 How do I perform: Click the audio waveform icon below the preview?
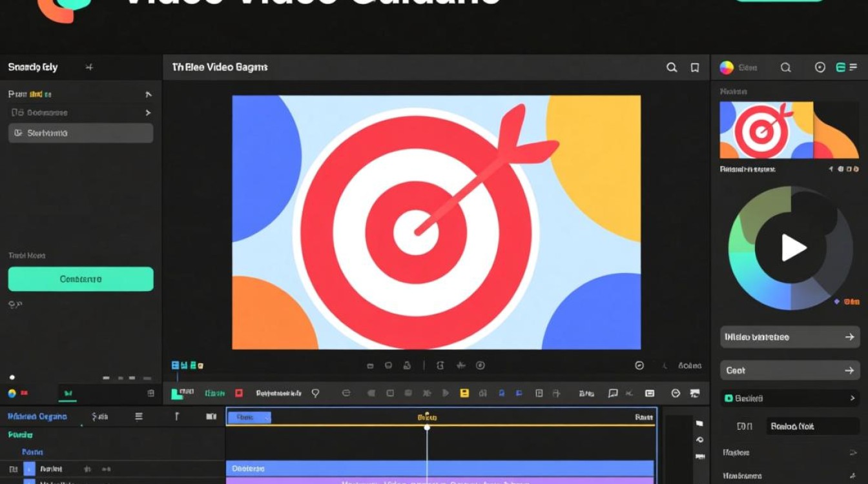pyautogui.click(x=460, y=365)
